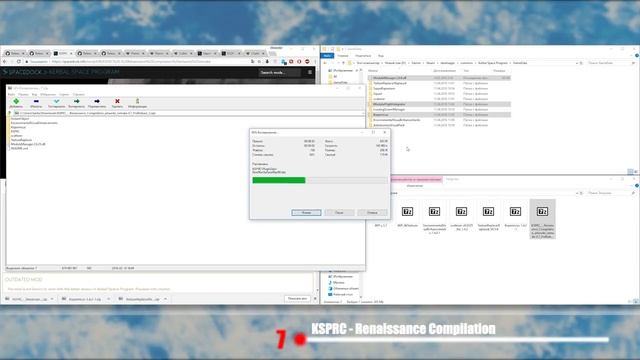Viewport: 640px width, 360px height.
Task: Click the Show all downloads button
Action: coord(297,298)
